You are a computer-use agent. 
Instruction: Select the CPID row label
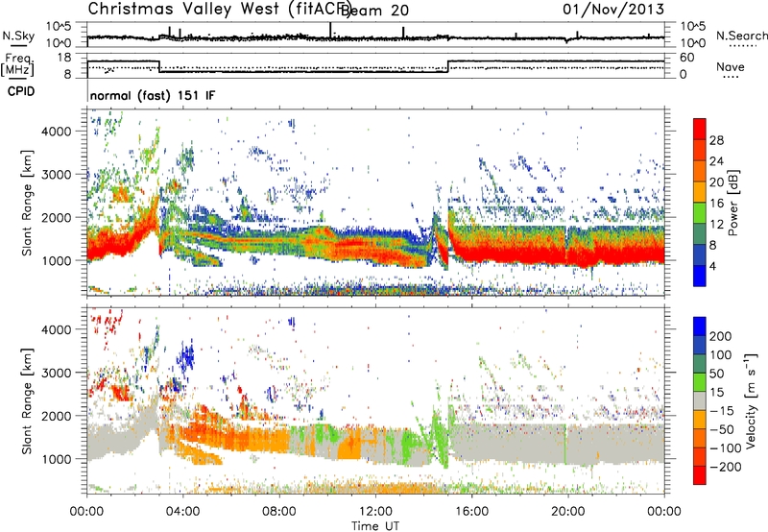click(21, 91)
